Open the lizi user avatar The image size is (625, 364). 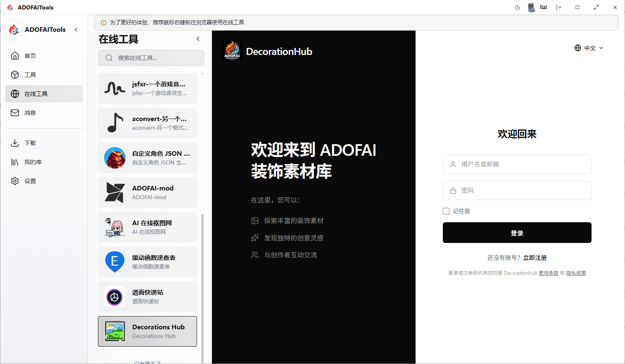click(531, 7)
